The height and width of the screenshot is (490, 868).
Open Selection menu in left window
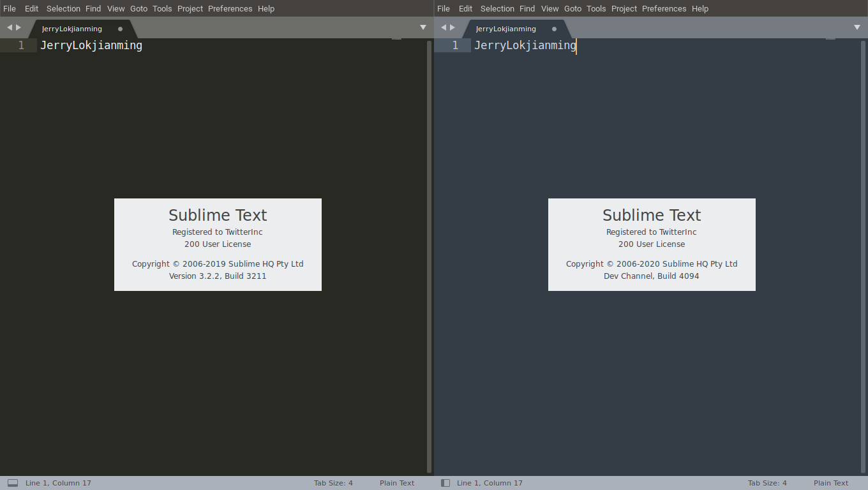point(63,8)
